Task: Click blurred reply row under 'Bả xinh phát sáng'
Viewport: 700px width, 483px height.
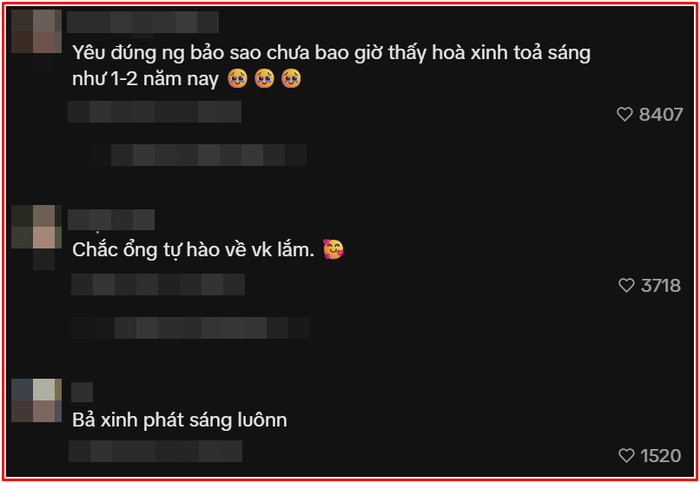Action: pyautogui.click(x=155, y=451)
